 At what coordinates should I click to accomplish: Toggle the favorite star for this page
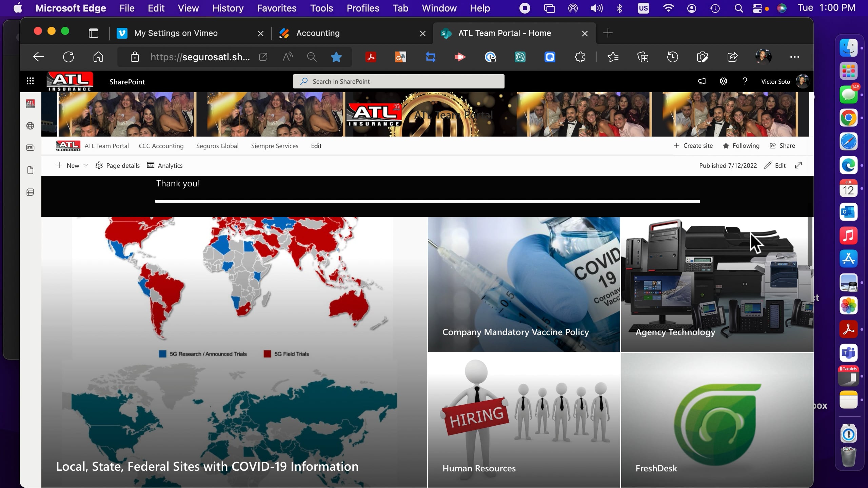(x=336, y=57)
